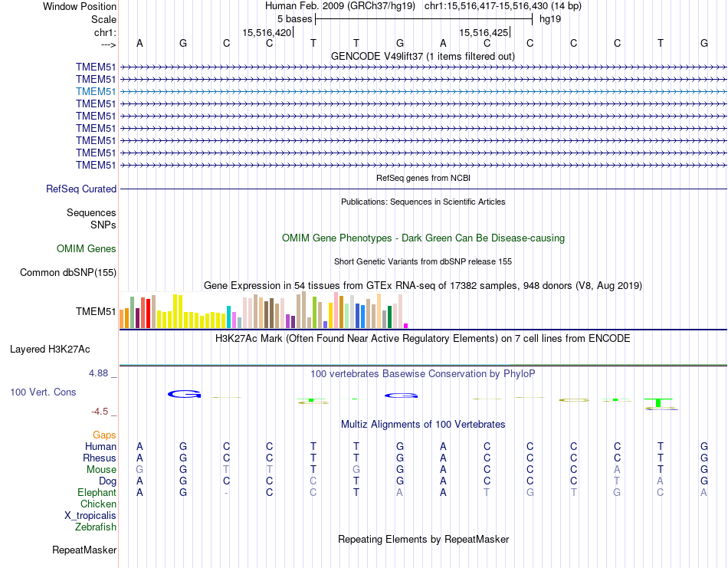Open Multiz Alignments of 100 Vertebrates title
This screenshot has width=728, height=568.
pos(423,425)
